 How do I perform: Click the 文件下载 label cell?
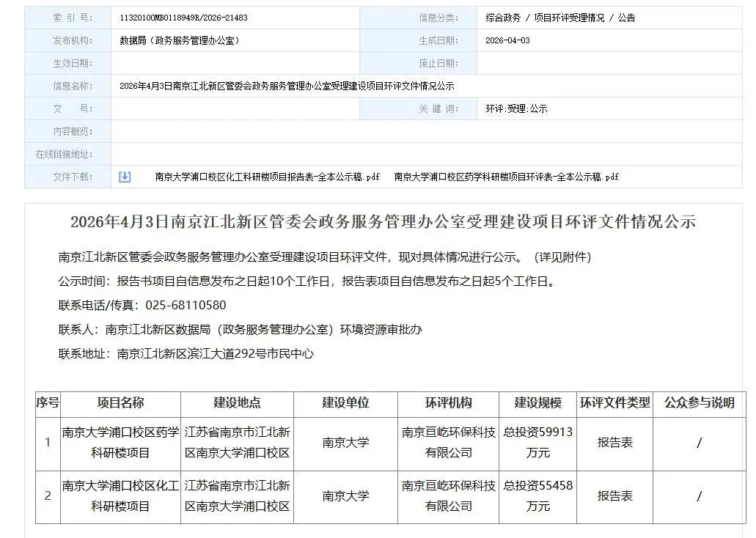pos(68,177)
